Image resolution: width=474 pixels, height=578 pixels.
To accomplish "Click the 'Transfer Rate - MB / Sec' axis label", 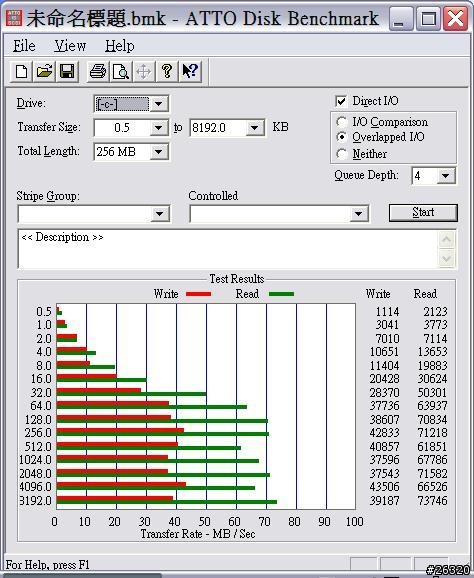I will [198, 534].
